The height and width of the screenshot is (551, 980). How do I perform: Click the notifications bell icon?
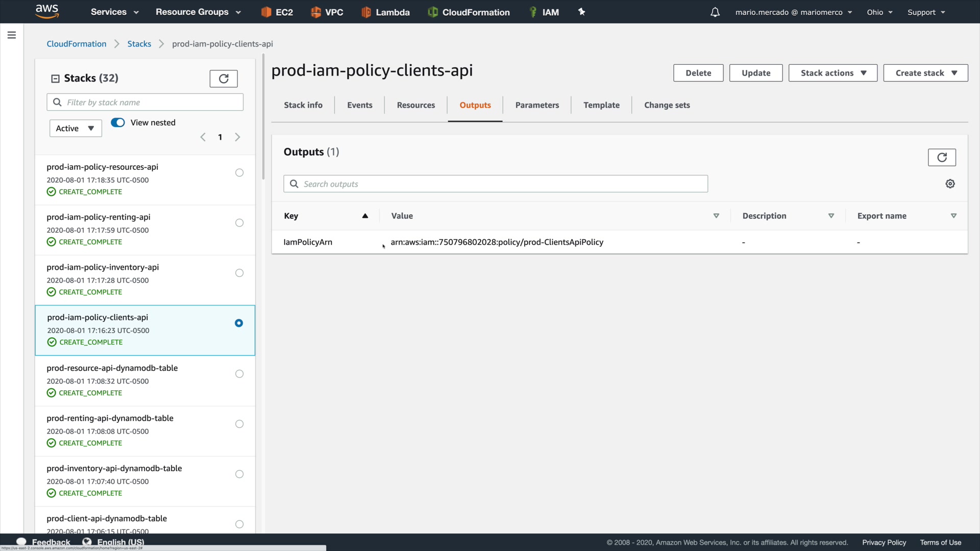pyautogui.click(x=715, y=12)
